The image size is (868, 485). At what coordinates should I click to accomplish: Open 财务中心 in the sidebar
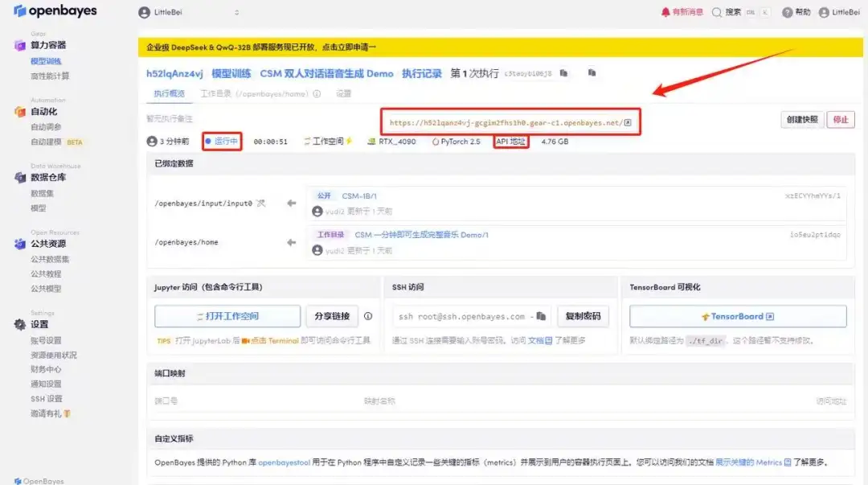click(46, 369)
